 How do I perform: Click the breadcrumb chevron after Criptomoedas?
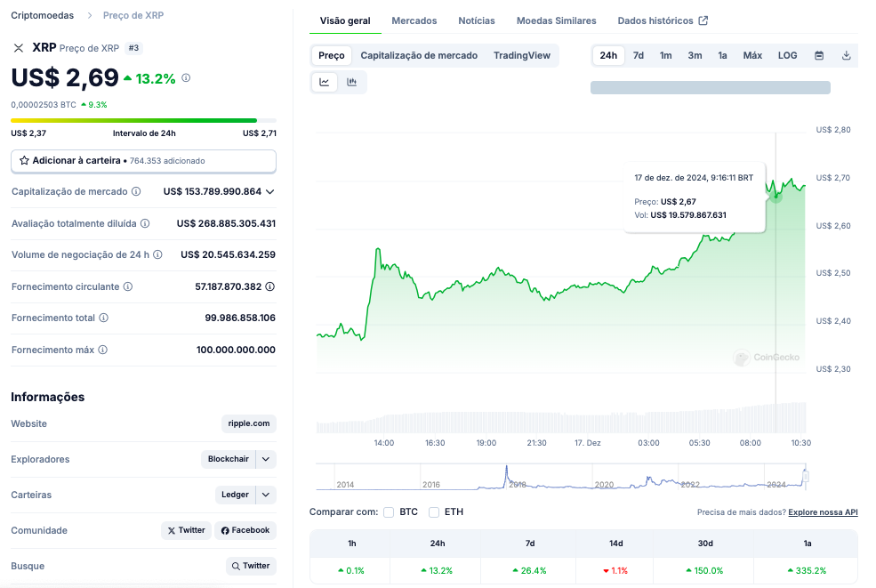click(90, 16)
